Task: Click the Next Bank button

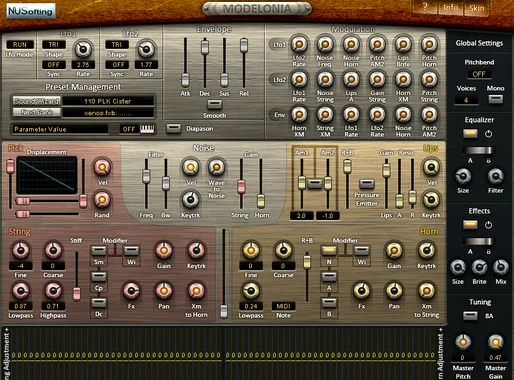Action: pyautogui.click(x=37, y=113)
